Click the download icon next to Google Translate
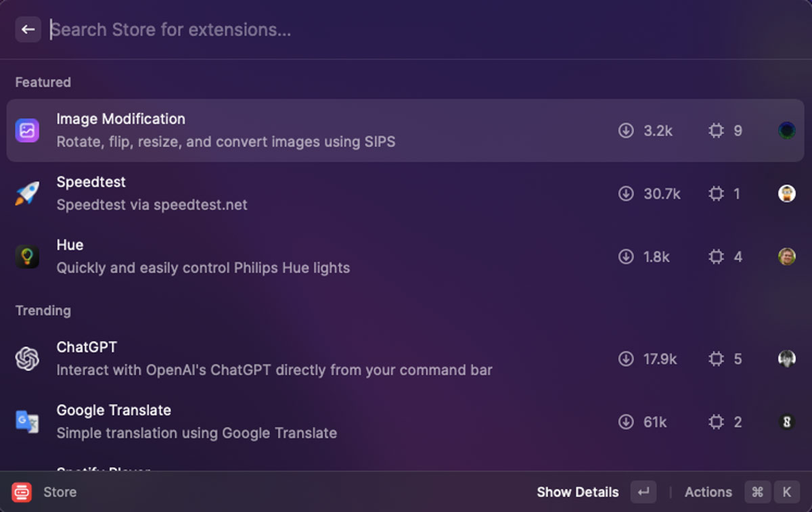This screenshot has height=512, width=812. tap(626, 422)
